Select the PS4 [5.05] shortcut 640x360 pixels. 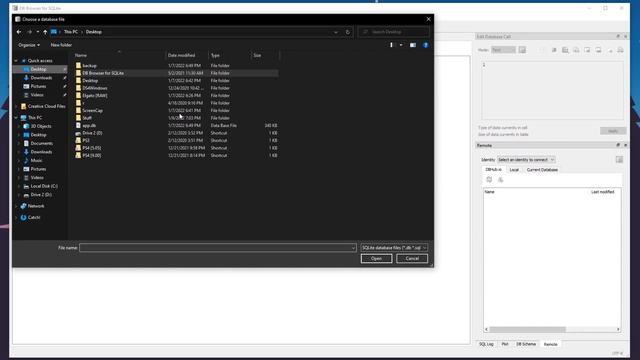coord(176,148)
